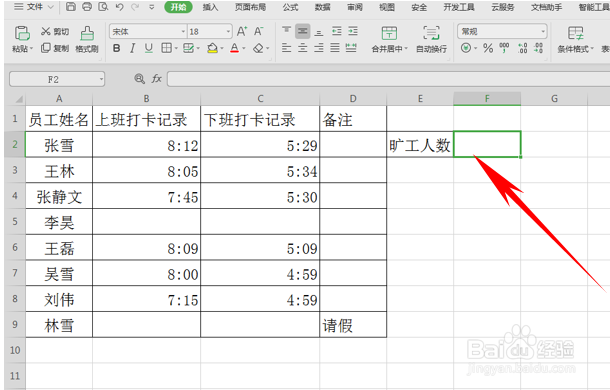This screenshot has width=610, height=390.
Task: Click the Save icon in the quick access bar
Action: tap(71, 7)
